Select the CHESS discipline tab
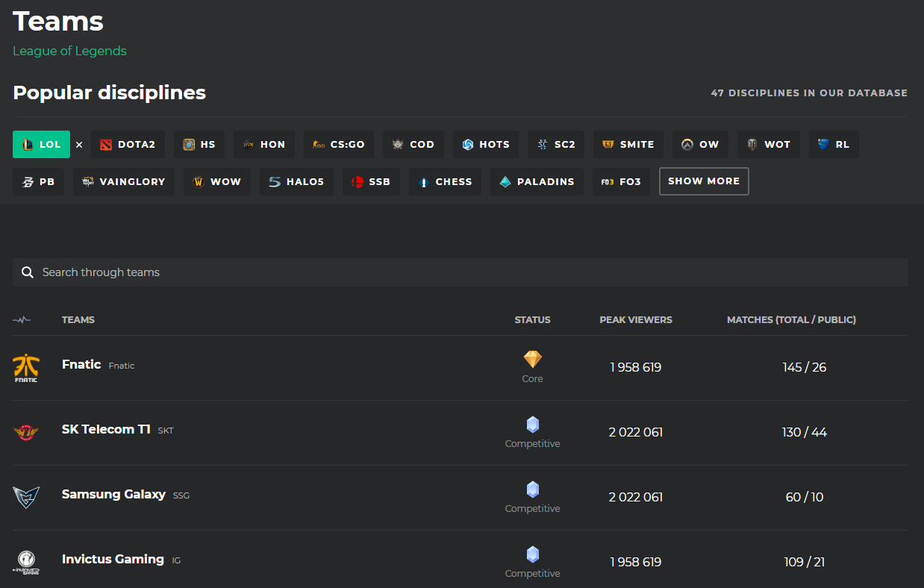This screenshot has height=588, width=924. pos(445,182)
